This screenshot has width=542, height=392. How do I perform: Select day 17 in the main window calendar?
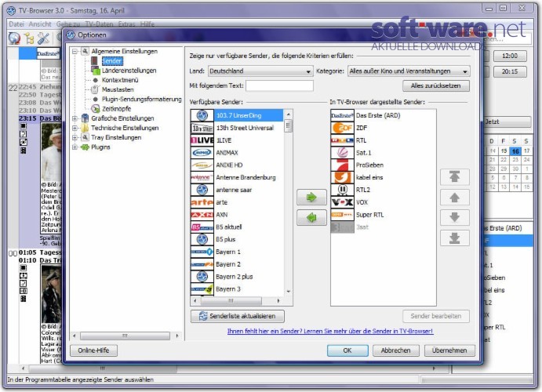tap(526, 151)
